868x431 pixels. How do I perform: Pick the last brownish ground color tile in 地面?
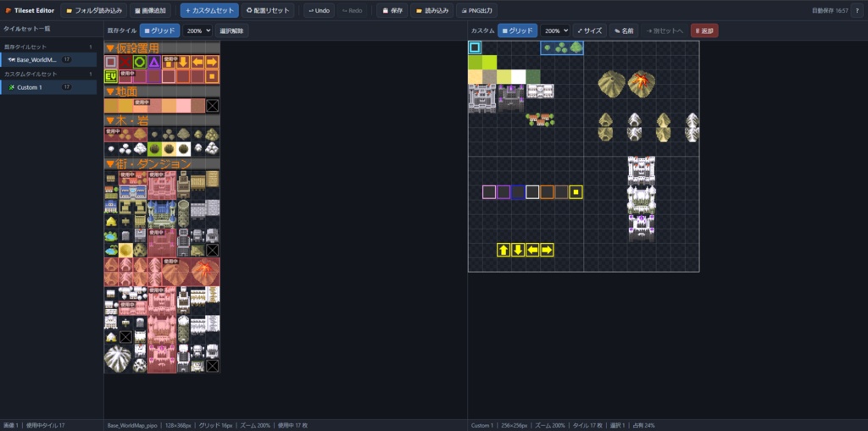(x=198, y=105)
